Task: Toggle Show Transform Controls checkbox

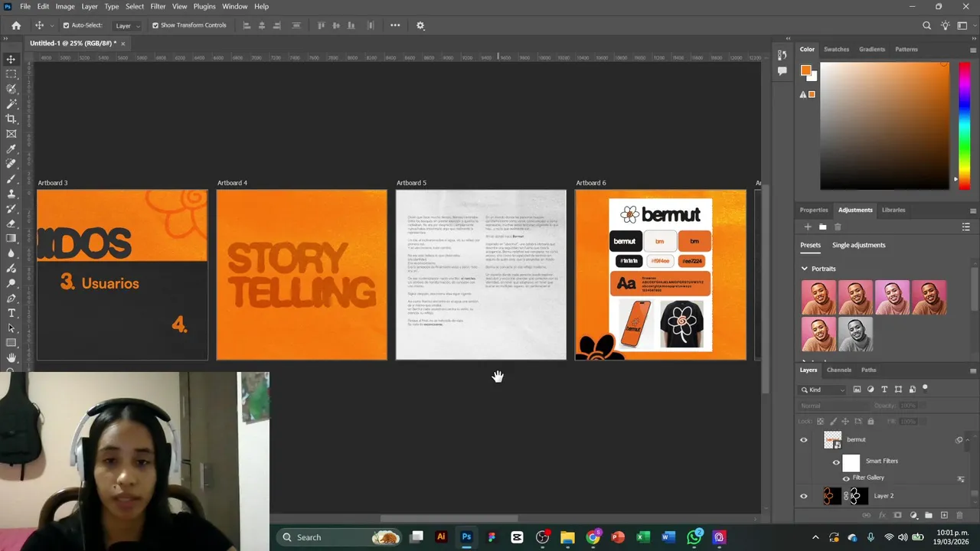Action: (x=155, y=25)
